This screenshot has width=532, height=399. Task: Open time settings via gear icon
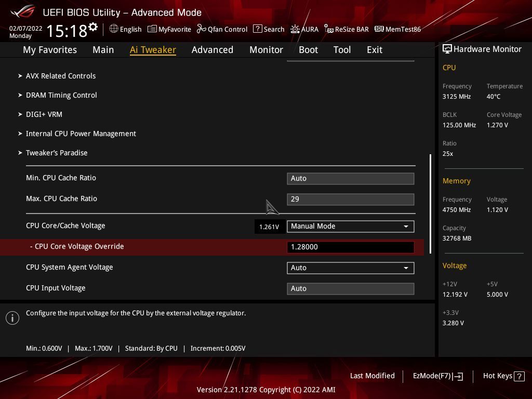(x=93, y=27)
